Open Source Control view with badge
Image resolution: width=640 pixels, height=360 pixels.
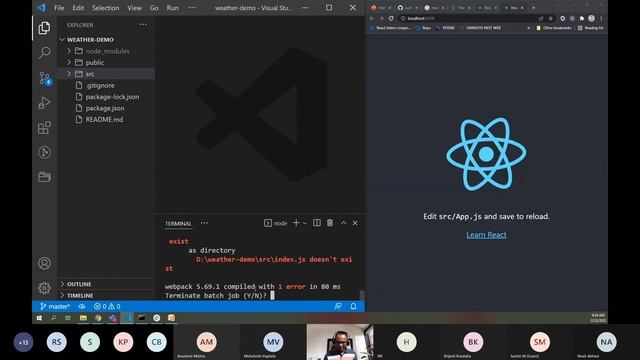coord(44,78)
